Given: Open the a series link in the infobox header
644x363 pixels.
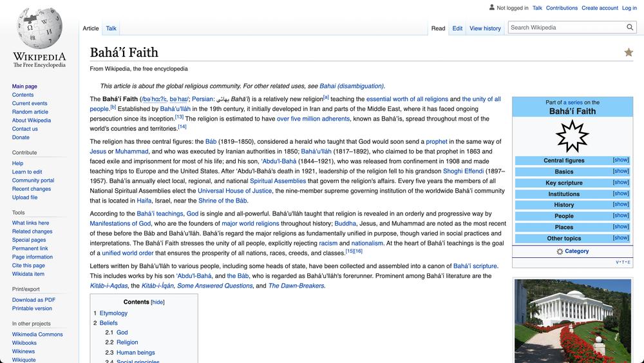Looking at the screenshot, I should coord(573,103).
